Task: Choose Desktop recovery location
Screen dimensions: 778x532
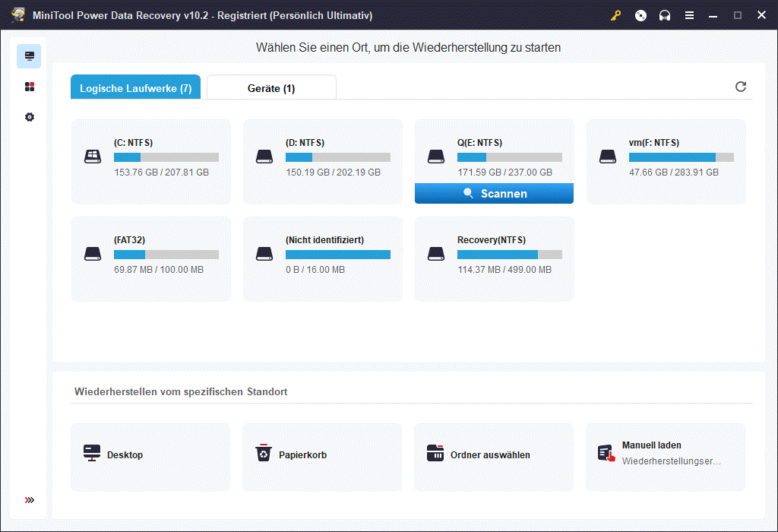Action: click(x=150, y=458)
